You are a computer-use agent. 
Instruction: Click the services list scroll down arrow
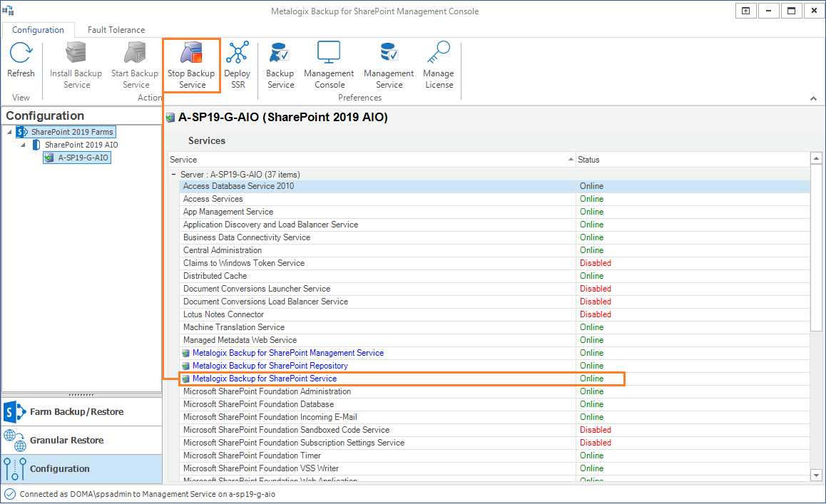816,475
